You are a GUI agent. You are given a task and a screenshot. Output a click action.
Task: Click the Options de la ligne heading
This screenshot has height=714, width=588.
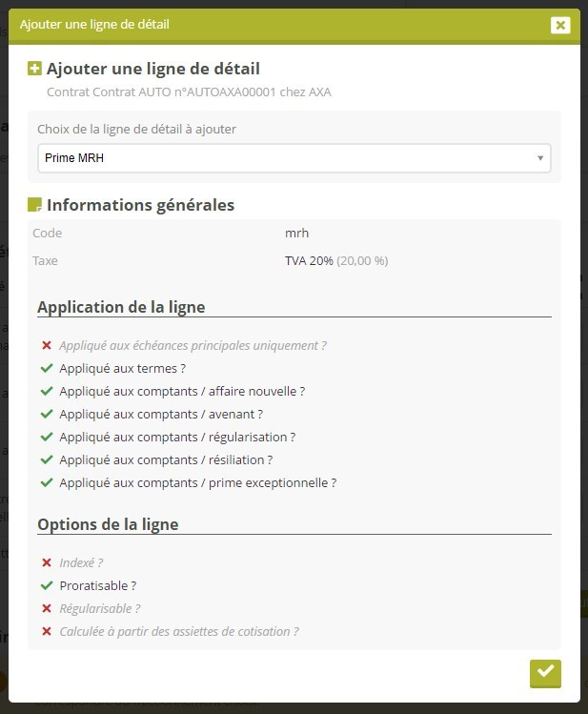[x=108, y=524]
